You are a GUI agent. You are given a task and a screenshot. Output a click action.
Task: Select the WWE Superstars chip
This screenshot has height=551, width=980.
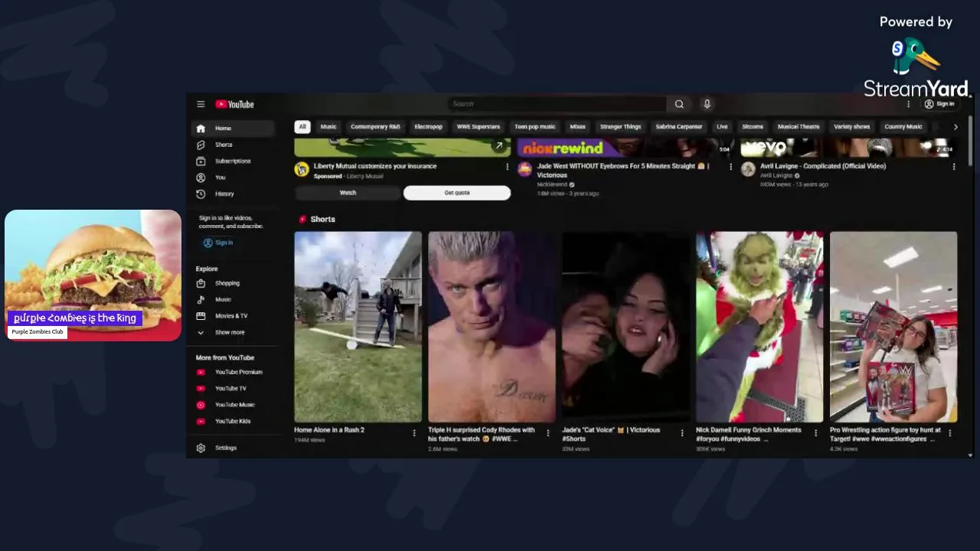pyautogui.click(x=479, y=127)
